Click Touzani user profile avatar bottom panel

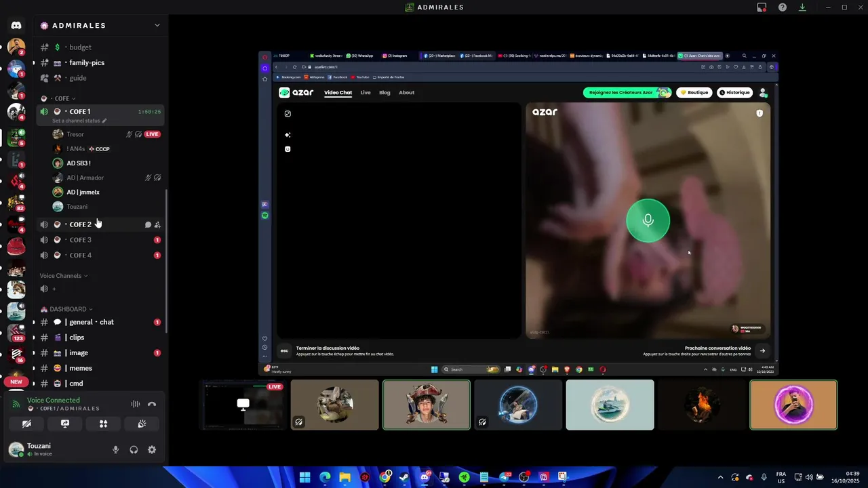tap(16, 449)
